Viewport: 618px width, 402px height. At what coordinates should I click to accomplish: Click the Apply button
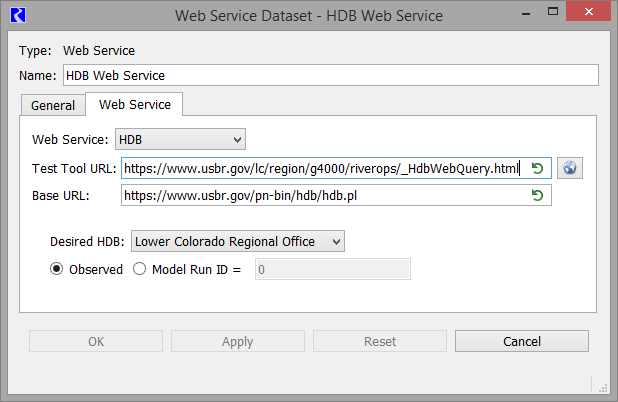tap(237, 341)
